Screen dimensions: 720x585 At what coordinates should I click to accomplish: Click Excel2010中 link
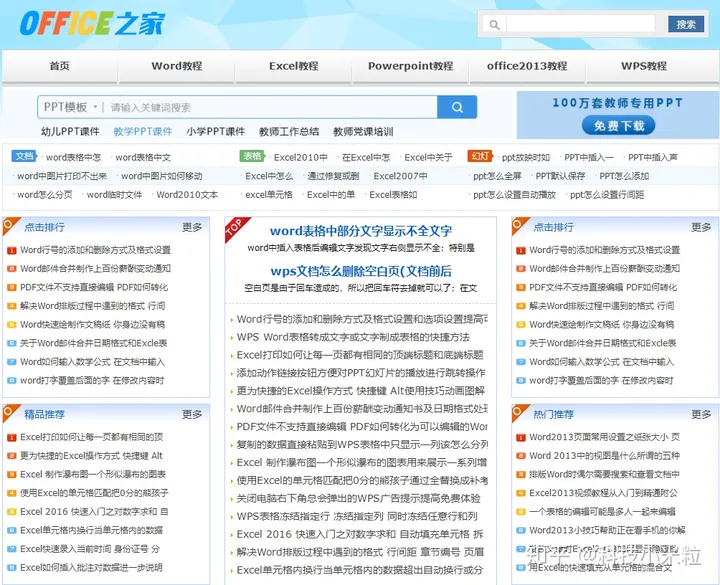tap(301, 157)
